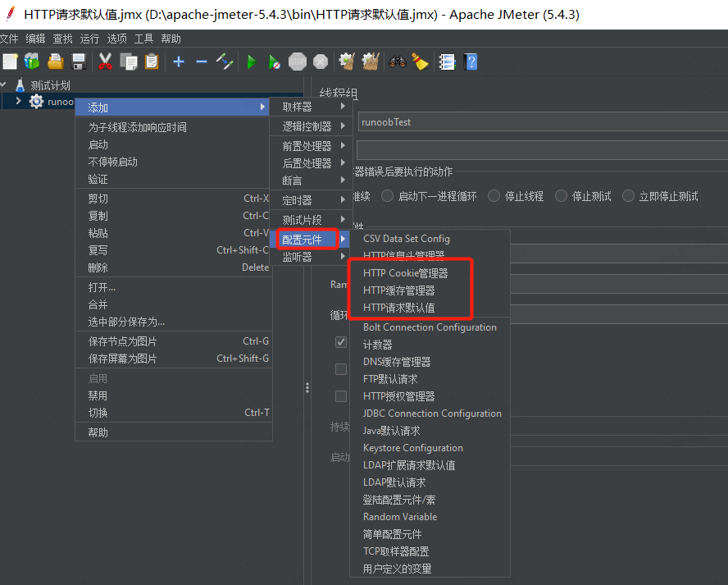The image size is (728, 585).
Task: Open the 后置处理器 submenu
Action: (x=311, y=163)
